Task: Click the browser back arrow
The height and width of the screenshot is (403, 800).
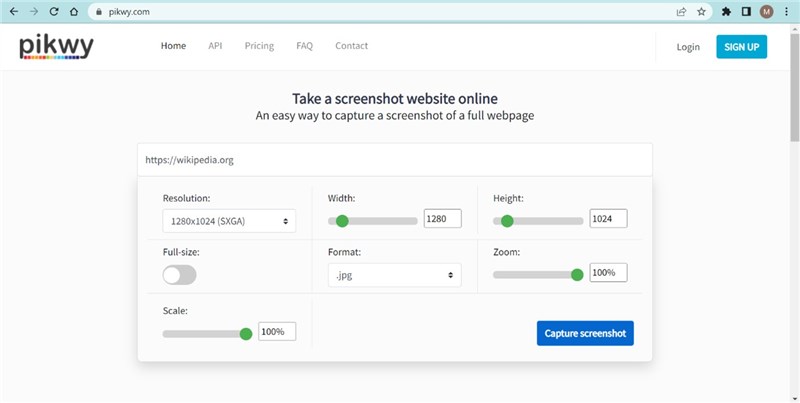Action: tap(14, 11)
